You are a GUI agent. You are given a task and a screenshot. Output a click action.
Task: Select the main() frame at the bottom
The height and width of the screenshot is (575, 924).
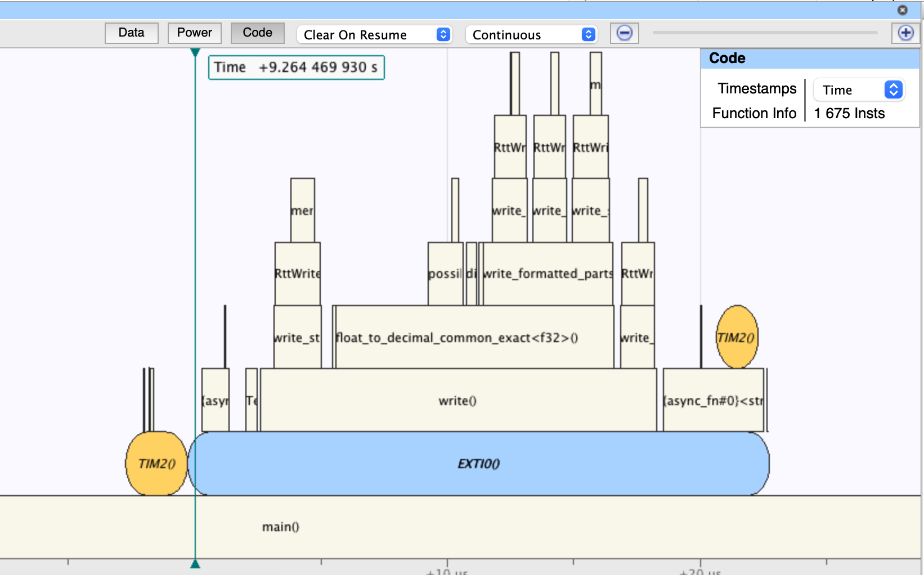point(280,527)
